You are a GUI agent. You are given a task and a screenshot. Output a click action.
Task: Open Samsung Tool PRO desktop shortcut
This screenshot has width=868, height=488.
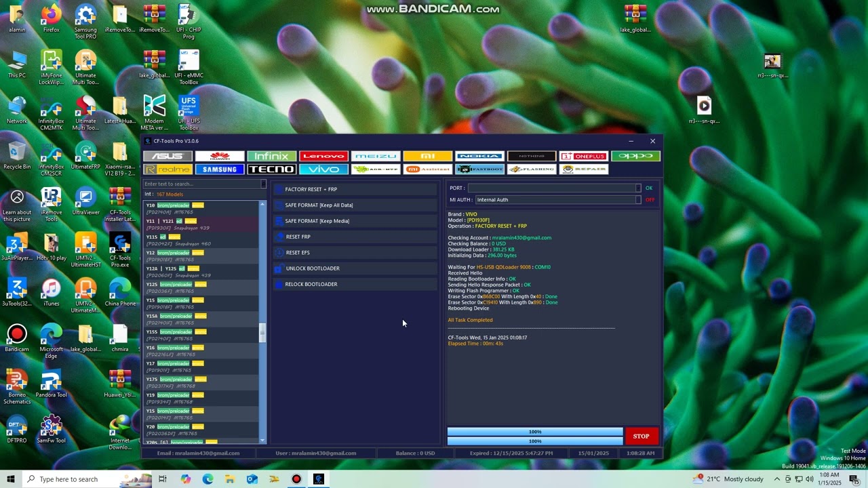coord(85,22)
